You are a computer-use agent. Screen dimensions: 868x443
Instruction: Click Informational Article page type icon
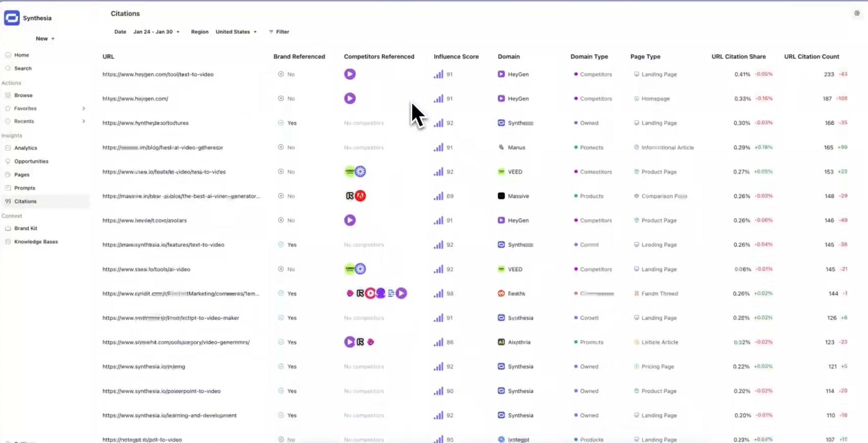click(x=636, y=147)
